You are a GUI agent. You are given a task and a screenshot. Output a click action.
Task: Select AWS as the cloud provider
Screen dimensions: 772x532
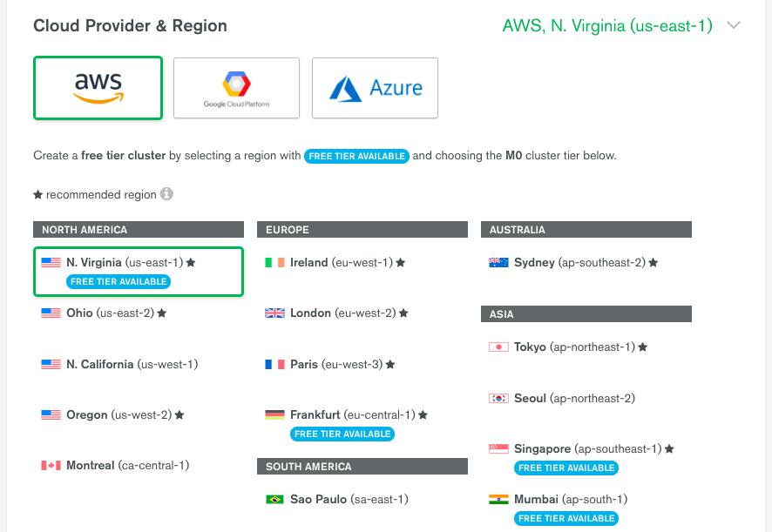point(98,87)
